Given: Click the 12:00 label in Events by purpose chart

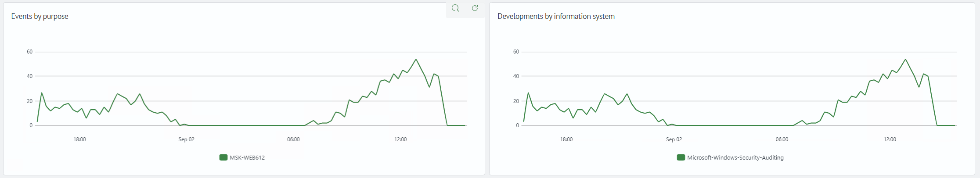Looking at the screenshot, I should click(x=400, y=139).
